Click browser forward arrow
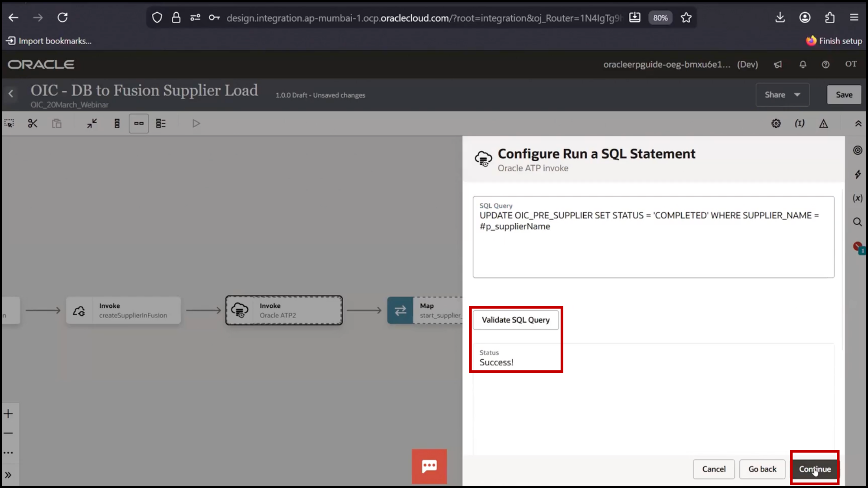 [38, 18]
